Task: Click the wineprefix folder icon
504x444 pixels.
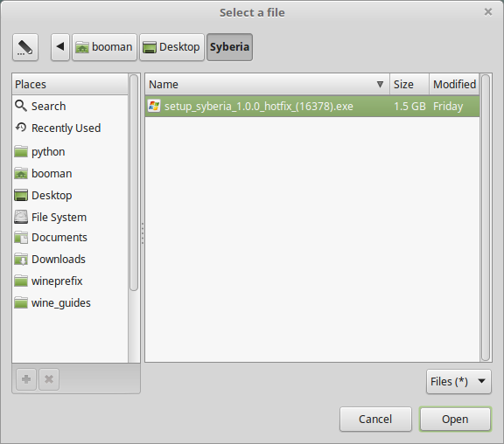Action: pyautogui.click(x=21, y=281)
